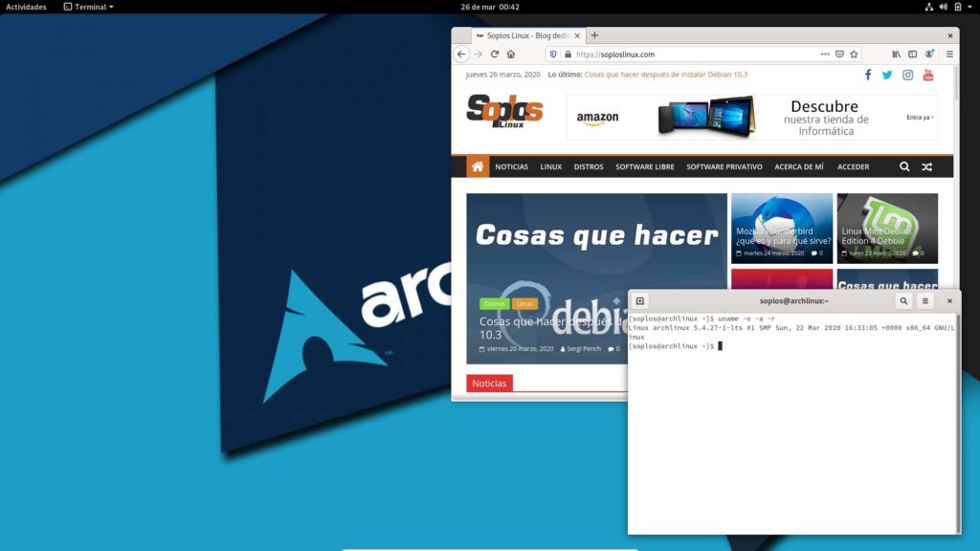Viewport: 980px width, 551px height.
Task: Bookmark this page with the star icon
Action: pos(854,55)
